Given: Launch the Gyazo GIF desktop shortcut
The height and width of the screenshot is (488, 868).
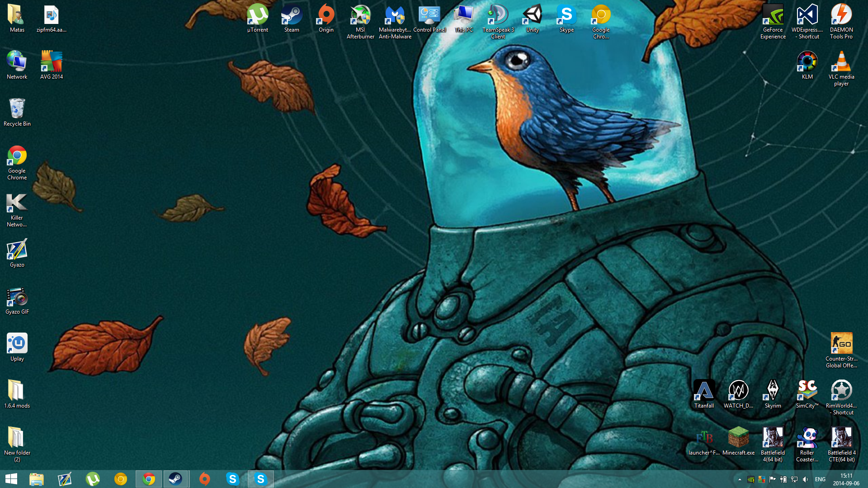Looking at the screenshot, I should pos(17,300).
